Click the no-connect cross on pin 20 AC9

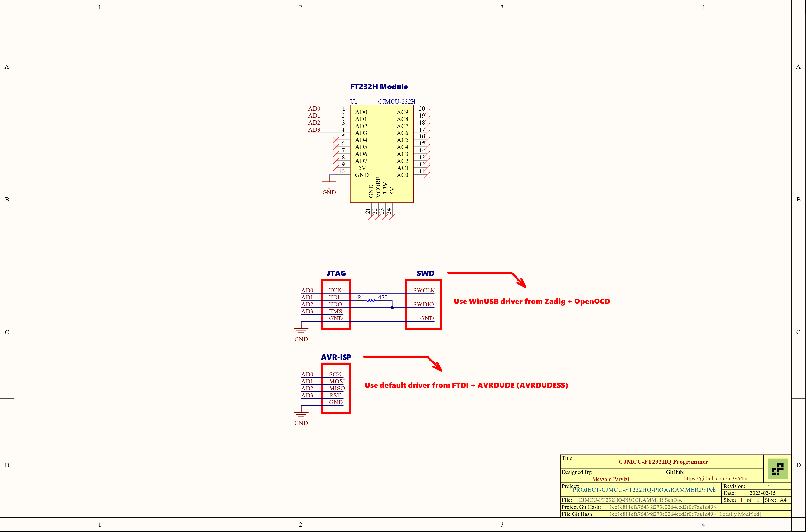click(427, 112)
